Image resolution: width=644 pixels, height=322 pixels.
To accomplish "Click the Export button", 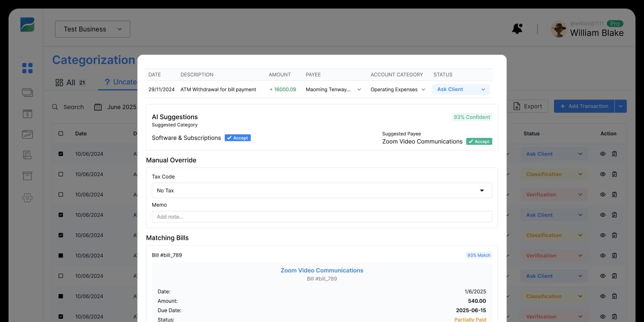I will [x=528, y=106].
